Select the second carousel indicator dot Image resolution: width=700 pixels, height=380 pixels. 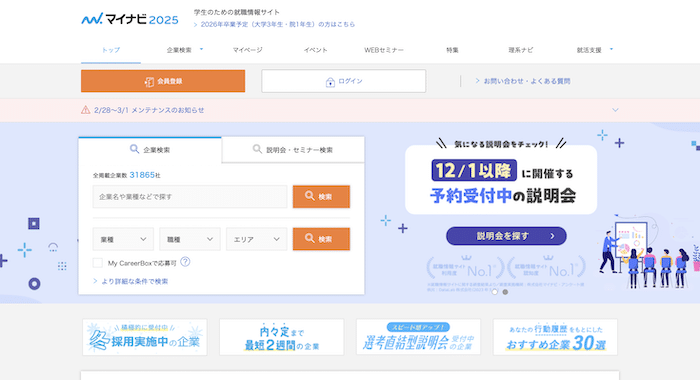coord(505,292)
